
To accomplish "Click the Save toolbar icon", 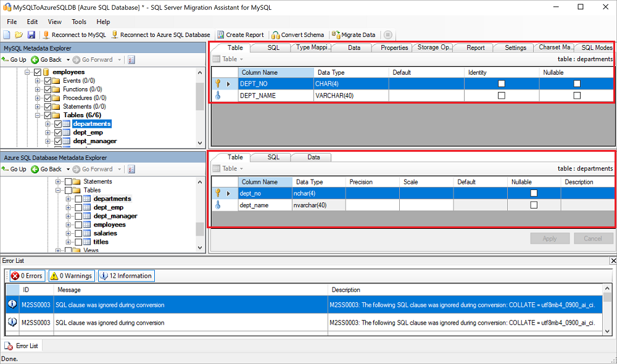I will pyautogui.click(x=31, y=35).
